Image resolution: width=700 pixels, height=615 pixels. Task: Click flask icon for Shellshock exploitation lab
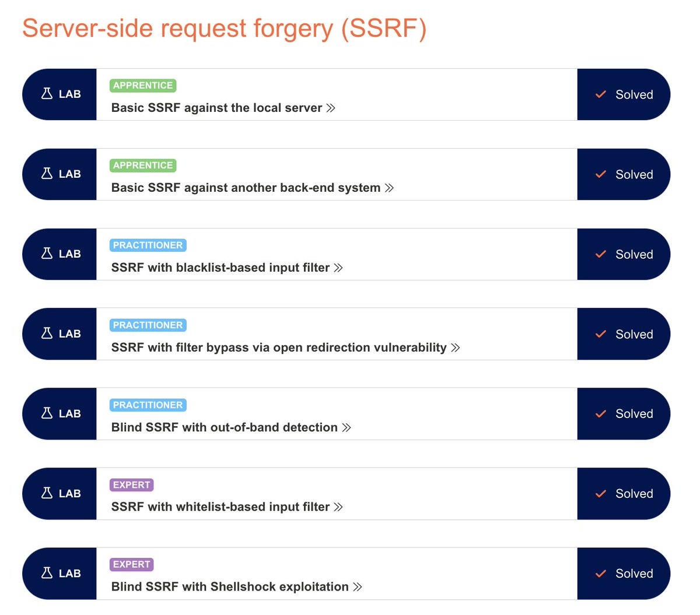[x=47, y=573]
